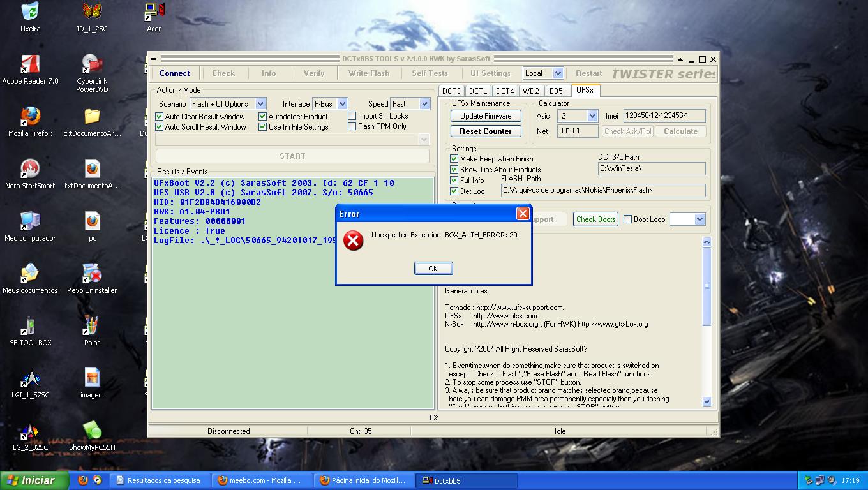
Task: Select the BB5 tab
Action: pyautogui.click(x=556, y=91)
